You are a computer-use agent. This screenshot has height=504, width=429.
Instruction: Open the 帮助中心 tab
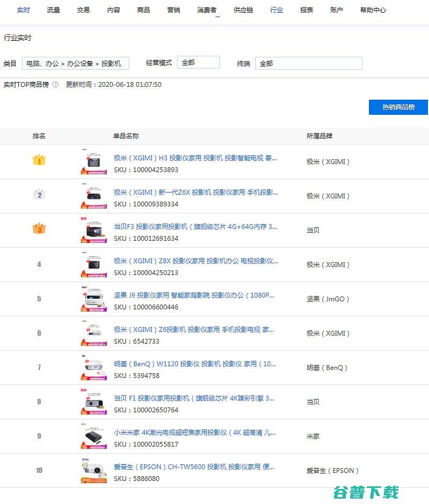click(x=373, y=10)
